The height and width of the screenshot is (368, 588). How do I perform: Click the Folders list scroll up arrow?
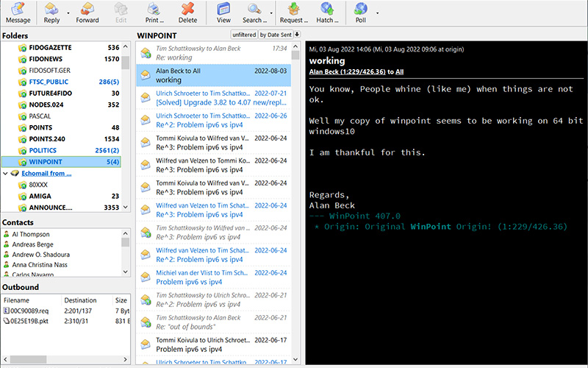pos(125,46)
